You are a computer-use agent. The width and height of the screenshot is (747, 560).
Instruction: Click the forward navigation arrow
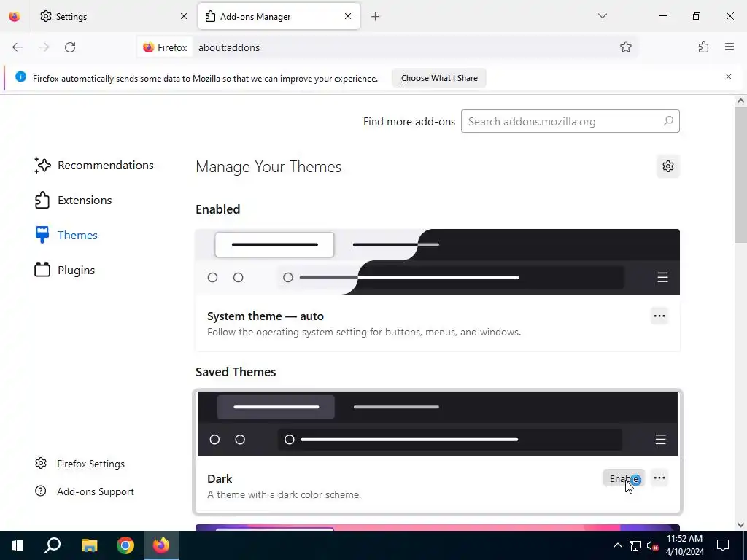[x=44, y=47]
